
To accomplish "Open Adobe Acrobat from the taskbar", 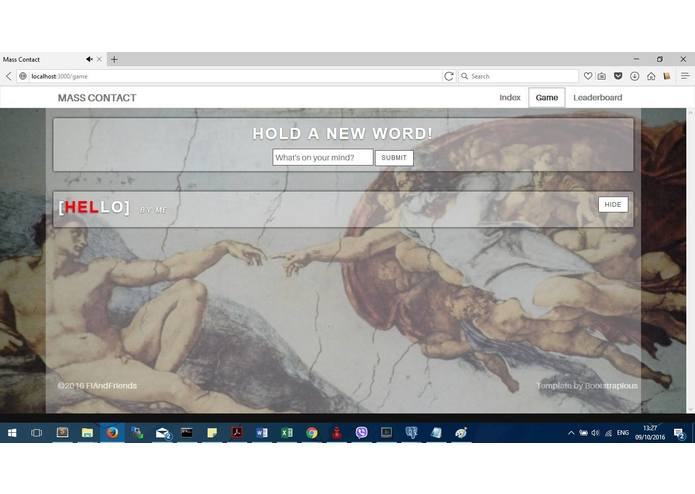I will 237,432.
